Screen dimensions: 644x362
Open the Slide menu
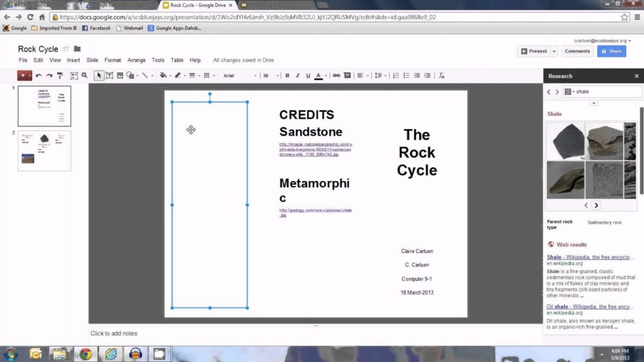91,60
